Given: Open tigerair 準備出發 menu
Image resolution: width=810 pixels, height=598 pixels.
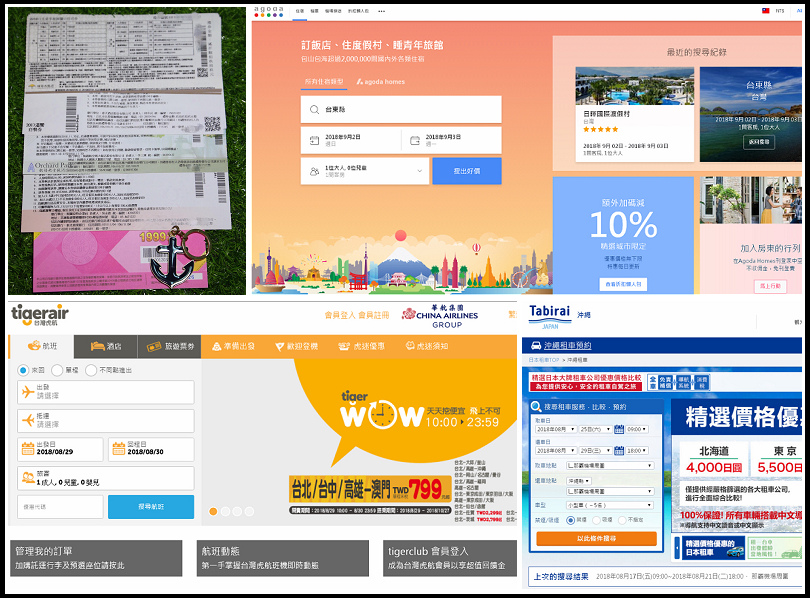Looking at the screenshot, I should point(233,347).
